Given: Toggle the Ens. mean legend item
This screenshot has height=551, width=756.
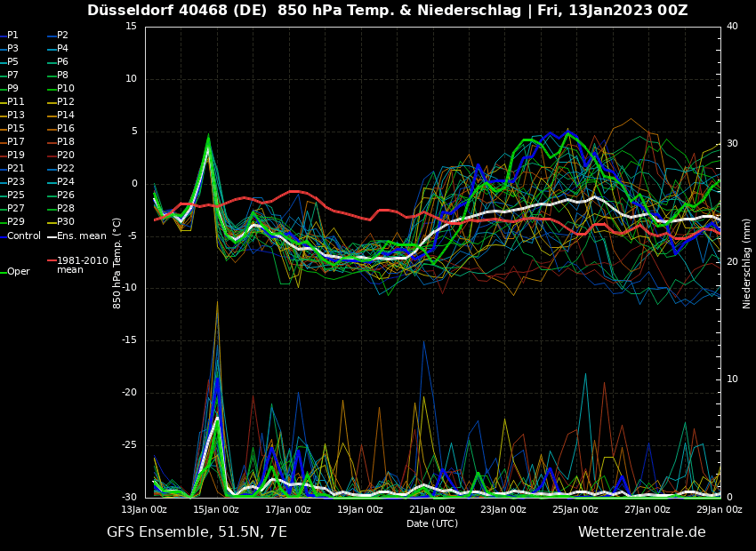Looking at the screenshot, I should tap(80, 236).
